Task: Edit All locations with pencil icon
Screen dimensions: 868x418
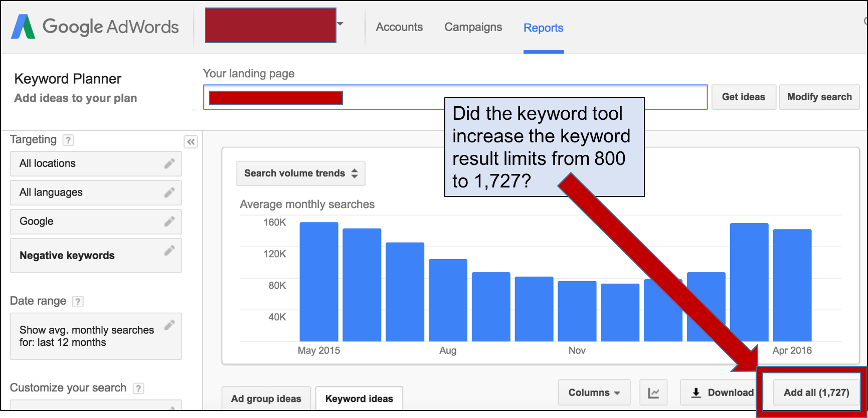Action: (169, 163)
